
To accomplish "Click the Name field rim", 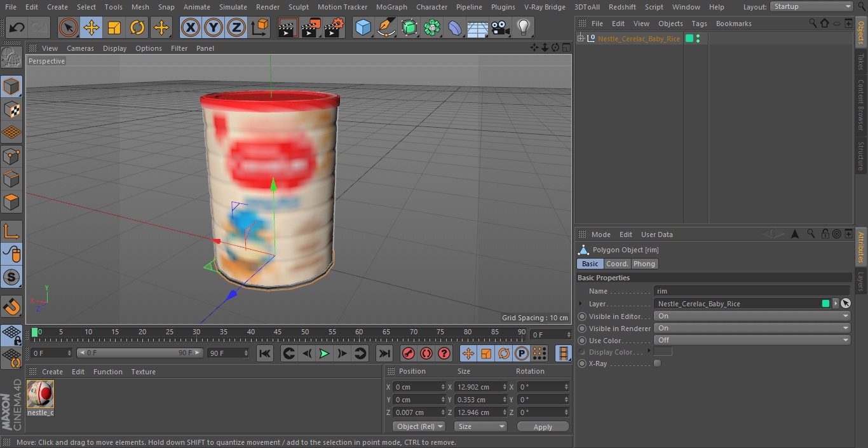I will [x=752, y=291].
